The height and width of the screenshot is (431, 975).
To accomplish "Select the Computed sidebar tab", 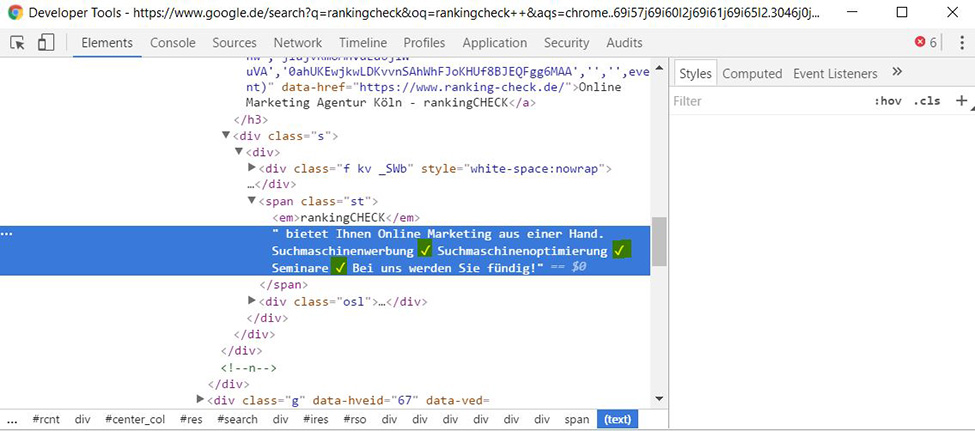I will pos(752,73).
